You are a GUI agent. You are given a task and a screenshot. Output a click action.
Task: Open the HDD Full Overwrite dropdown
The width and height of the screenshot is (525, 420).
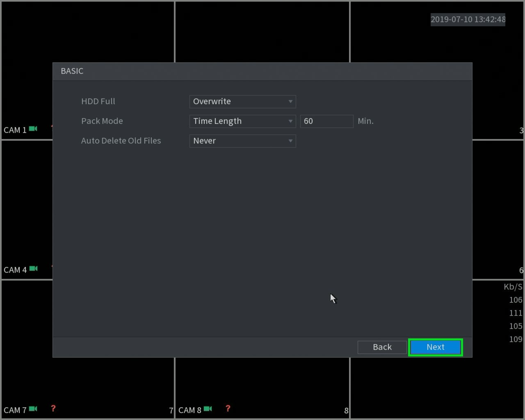click(x=242, y=101)
